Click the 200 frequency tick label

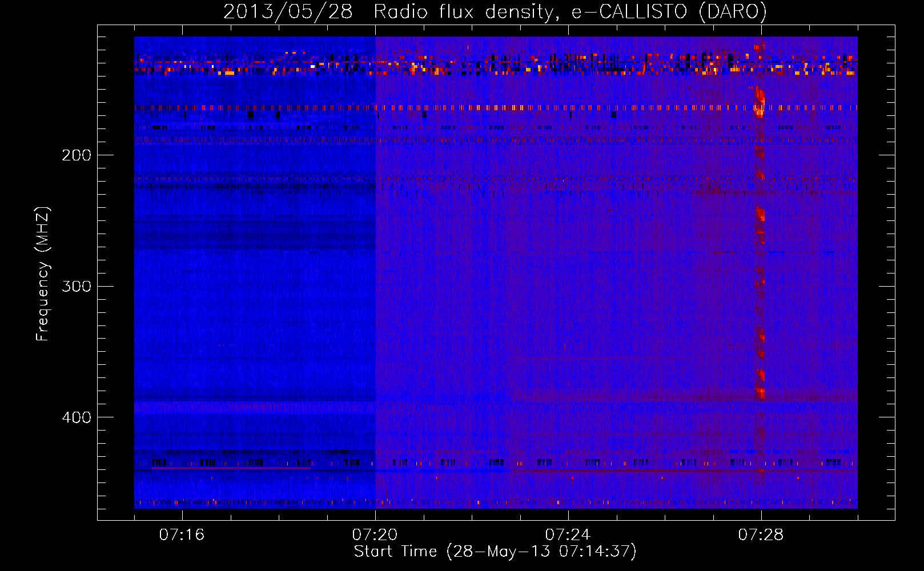click(x=77, y=155)
